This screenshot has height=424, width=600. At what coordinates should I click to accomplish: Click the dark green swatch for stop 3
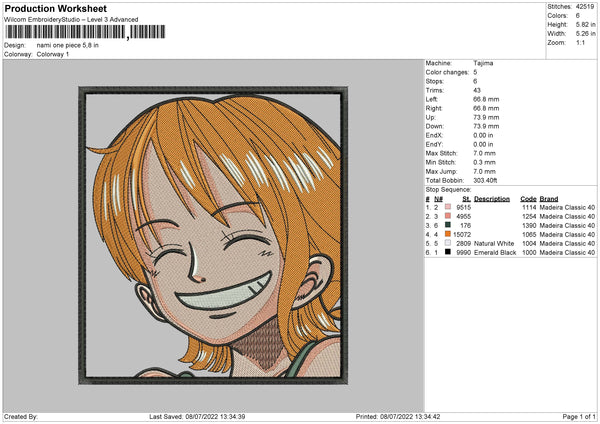[x=448, y=225]
